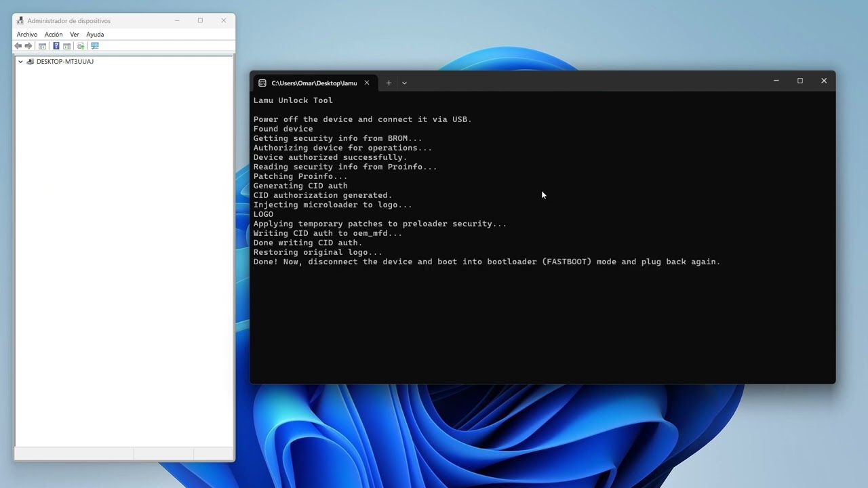Click the 'Done! Now, disconnect the device' line
This screenshot has height=488, width=868.
(x=487, y=262)
